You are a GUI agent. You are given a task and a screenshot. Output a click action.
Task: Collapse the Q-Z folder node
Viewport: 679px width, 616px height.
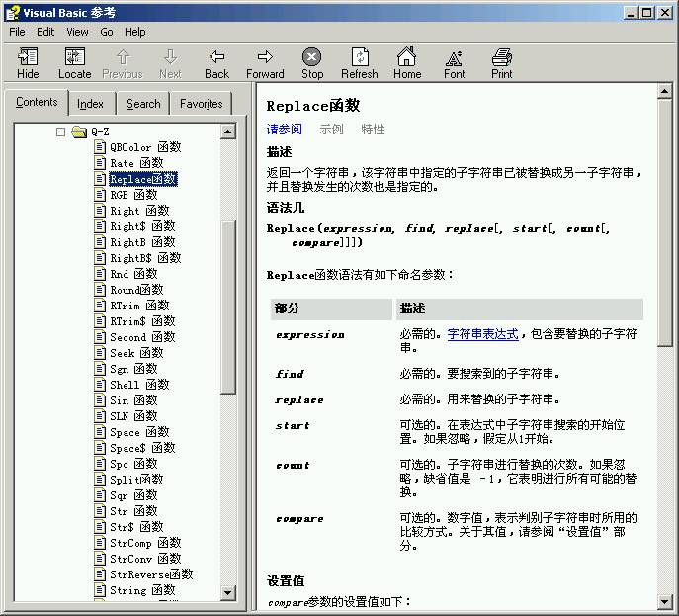pos(61,132)
